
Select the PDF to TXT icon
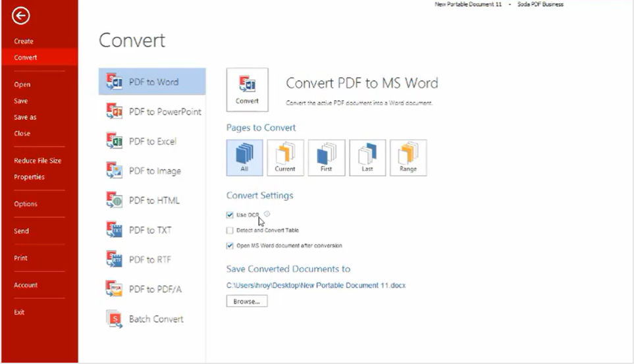click(x=115, y=230)
